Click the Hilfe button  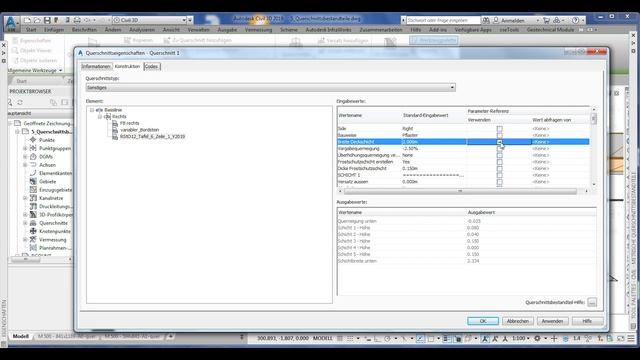click(587, 321)
